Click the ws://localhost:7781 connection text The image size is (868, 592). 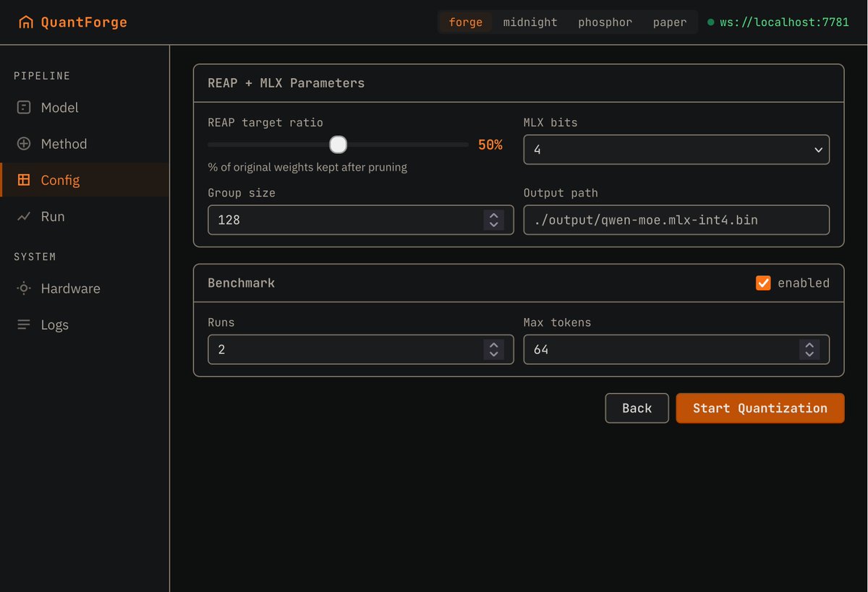tap(784, 22)
